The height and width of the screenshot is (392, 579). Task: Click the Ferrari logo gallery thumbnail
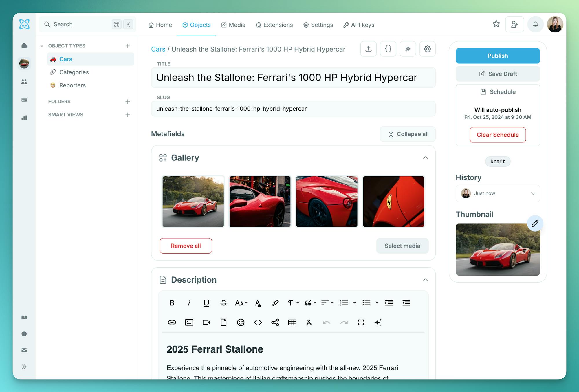click(x=393, y=202)
